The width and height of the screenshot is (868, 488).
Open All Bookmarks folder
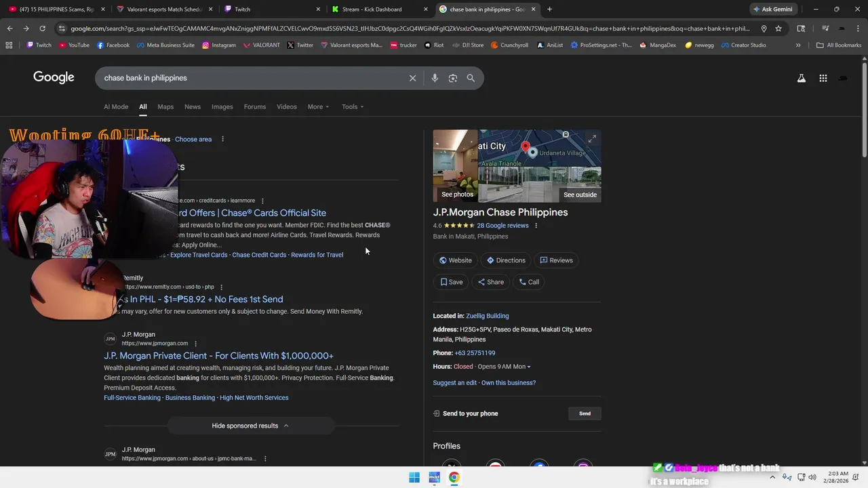pos(839,45)
